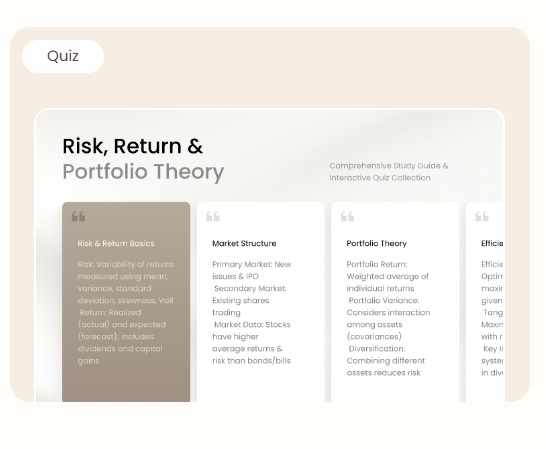
Task: Click the Quiz pill button
Action: pyautogui.click(x=63, y=56)
